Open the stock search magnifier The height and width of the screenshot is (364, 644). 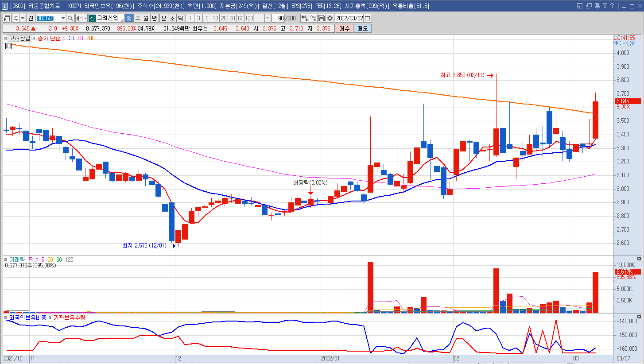[70, 18]
